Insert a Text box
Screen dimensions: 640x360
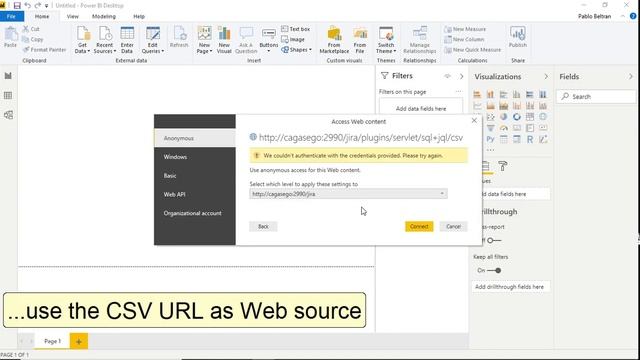(x=296, y=29)
